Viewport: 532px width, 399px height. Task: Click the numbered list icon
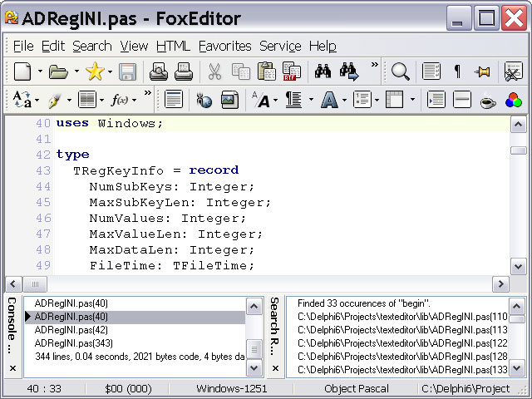362,100
